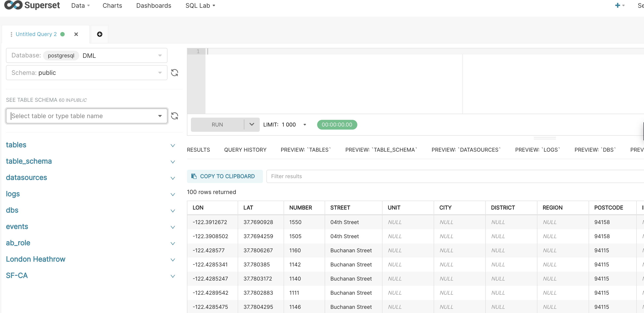Click the Superset logo icon
Image resolution: width=644 pixels, height=313 pixels.
pyautogui.click(x=13, y=5)
